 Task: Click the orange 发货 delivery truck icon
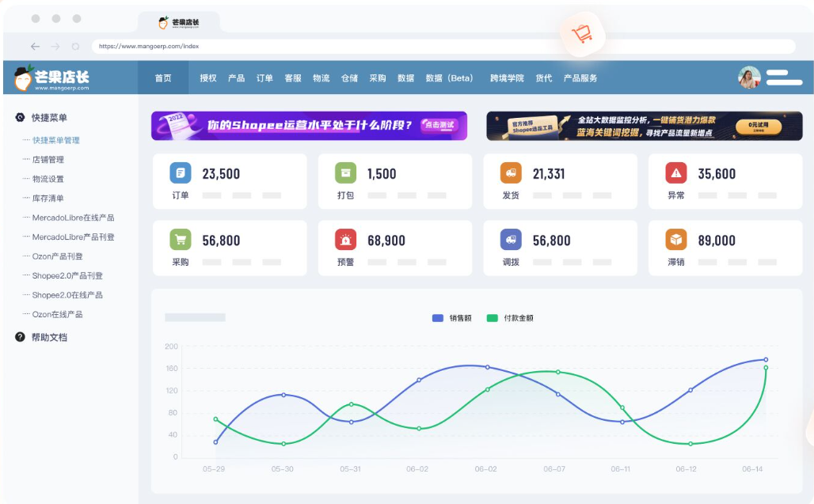(511, 172)
